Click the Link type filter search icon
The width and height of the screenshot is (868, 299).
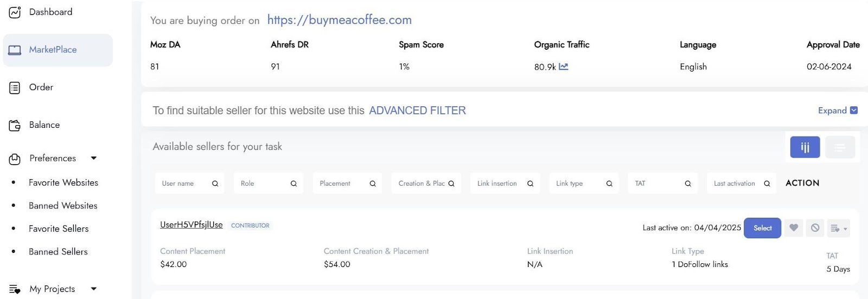[x=609, y=184]
